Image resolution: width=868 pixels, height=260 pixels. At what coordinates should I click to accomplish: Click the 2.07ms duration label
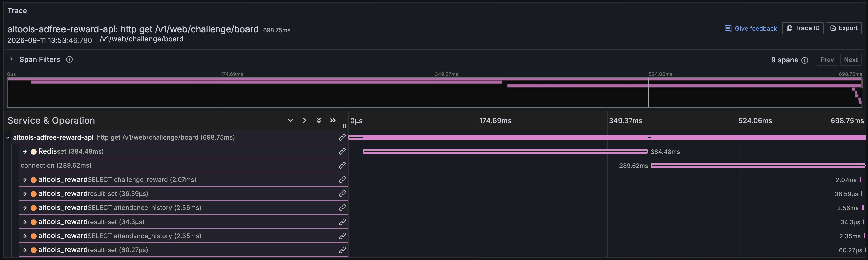coord(846,180)
